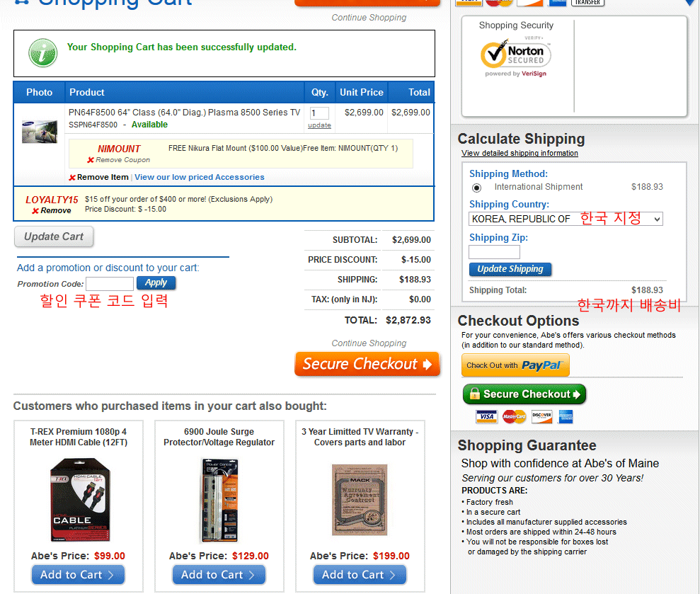Click the Norton Secured seal icon

516,56
